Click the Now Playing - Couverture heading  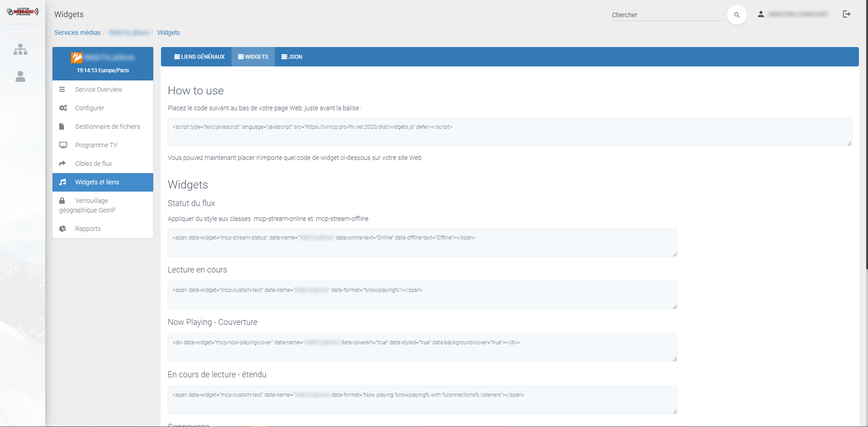tap(212, 322)
